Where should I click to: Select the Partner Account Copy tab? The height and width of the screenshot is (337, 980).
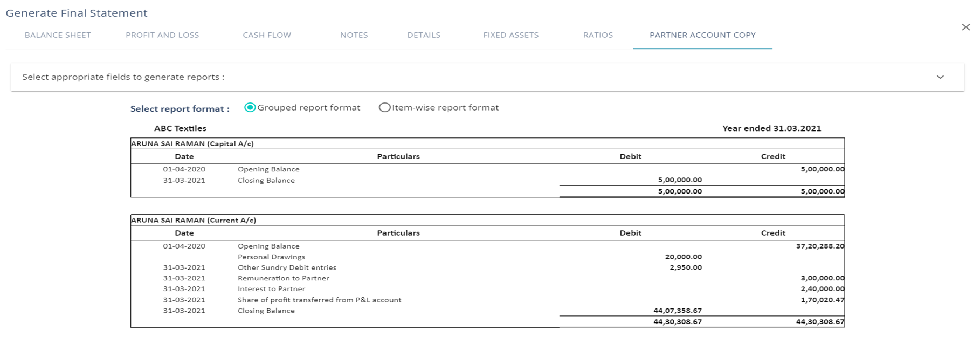pos(702,35)
